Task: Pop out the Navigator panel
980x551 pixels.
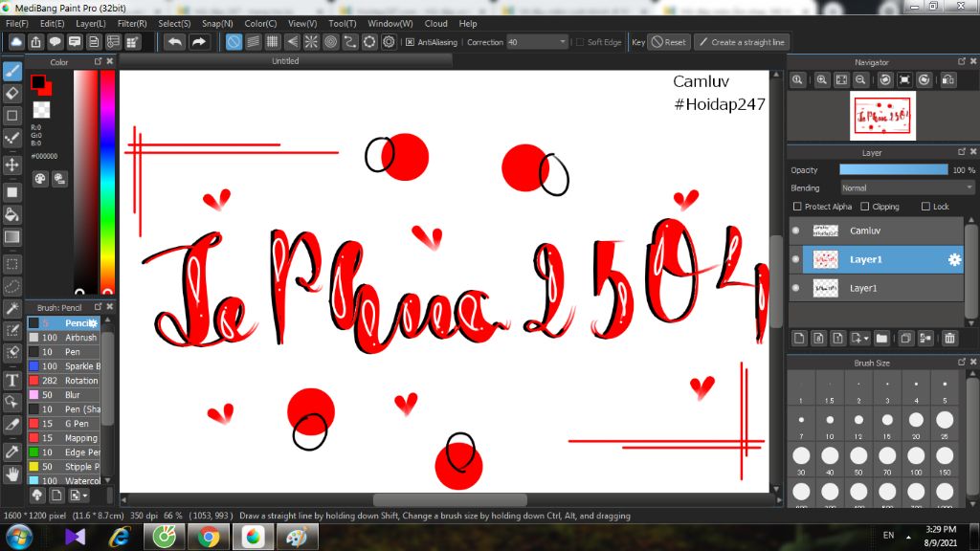Action: pyautogui.click(x=961, y=61)
